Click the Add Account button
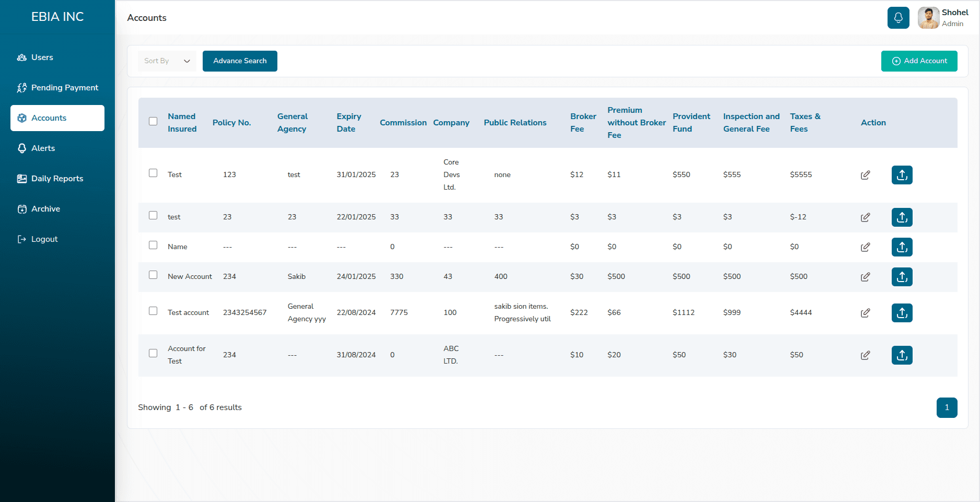Image resolution: width=980 pixels, height=502 pixels. pos(919,61)
